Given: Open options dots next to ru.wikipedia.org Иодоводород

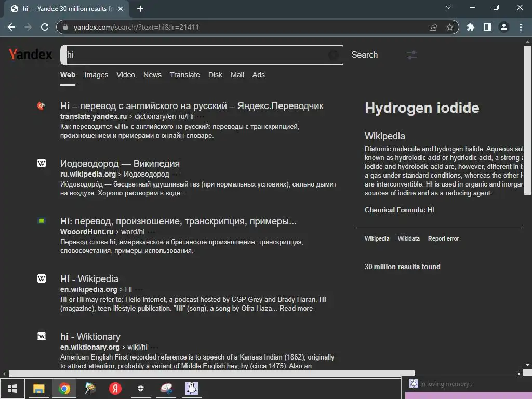Looking at the screenshot, I should pyautogui.click(x=176, y=175).
